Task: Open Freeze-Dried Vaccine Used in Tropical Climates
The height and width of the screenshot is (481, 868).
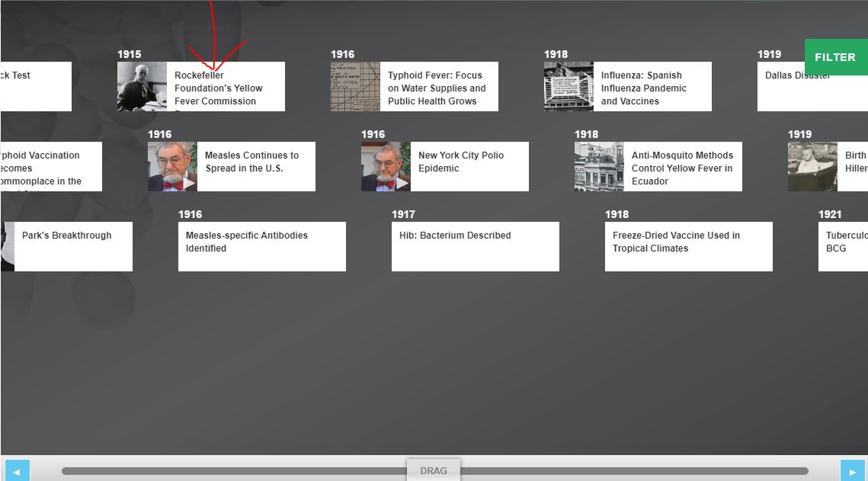Action: [689, 246]
